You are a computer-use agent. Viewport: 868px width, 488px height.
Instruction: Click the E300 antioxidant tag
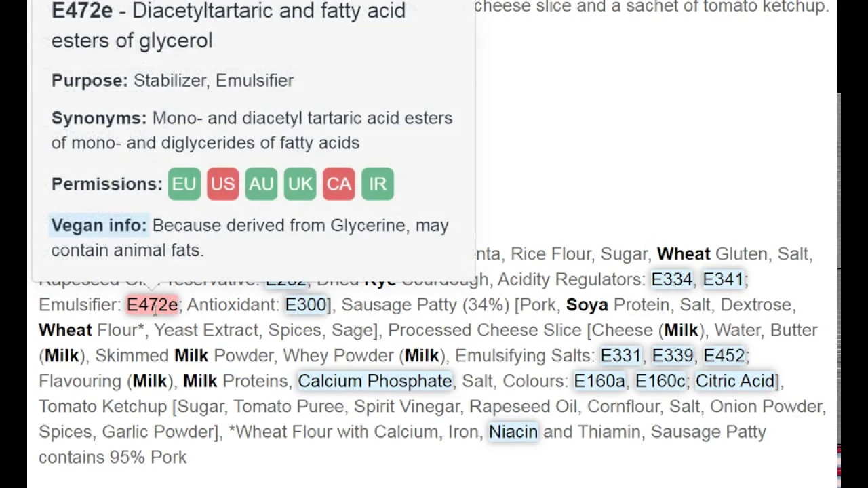306,305
